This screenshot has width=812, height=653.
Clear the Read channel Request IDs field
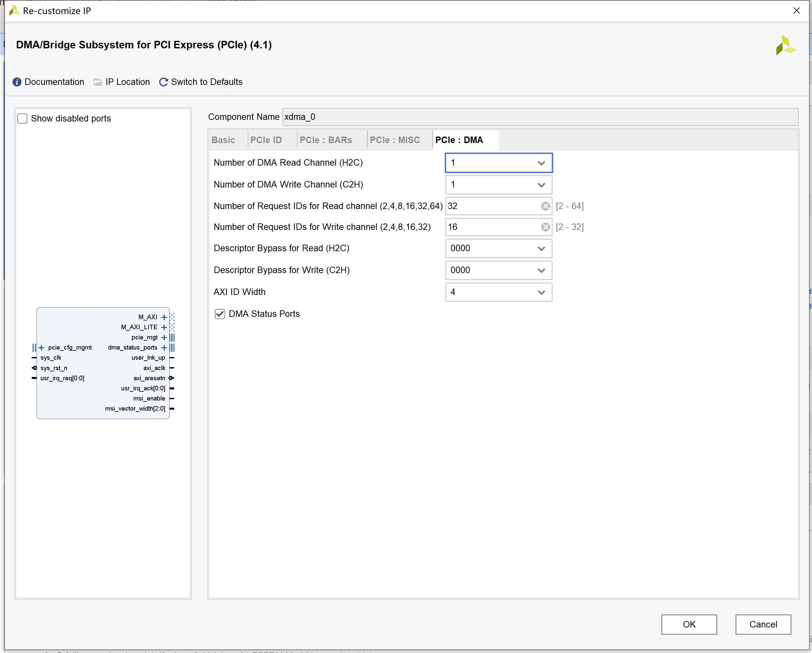pos(545,206)
